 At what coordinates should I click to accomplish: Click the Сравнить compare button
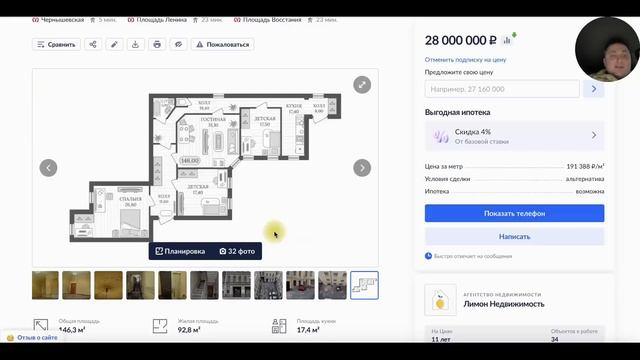coord(56,44)
